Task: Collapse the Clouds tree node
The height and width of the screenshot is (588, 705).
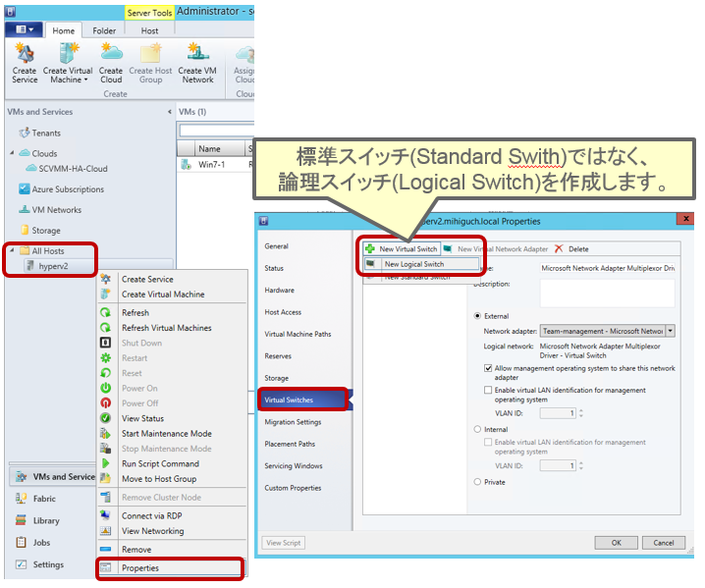Action: pyautogui.click(x=12, y=153)
